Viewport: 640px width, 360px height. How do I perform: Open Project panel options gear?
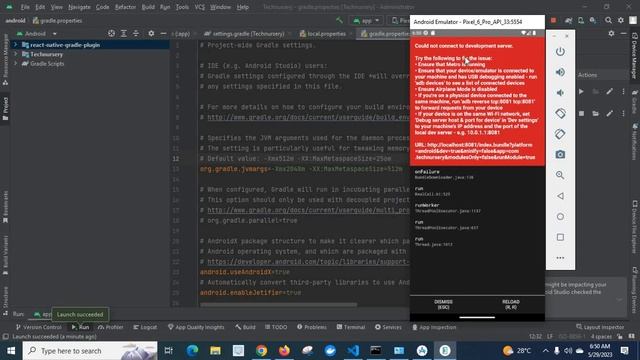(x=151, y=33)
